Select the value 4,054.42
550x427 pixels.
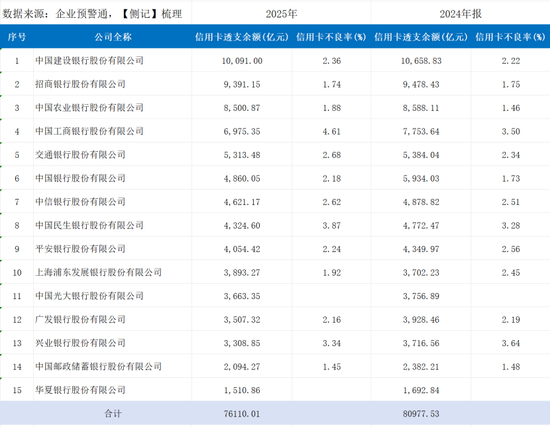(242, 249)
